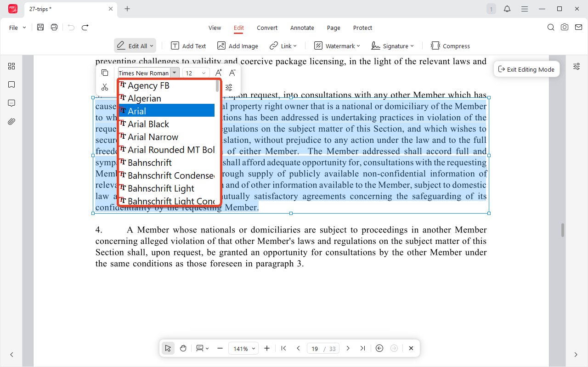
Task: Switch to the Annotate tab
Action: pos(302,28)
